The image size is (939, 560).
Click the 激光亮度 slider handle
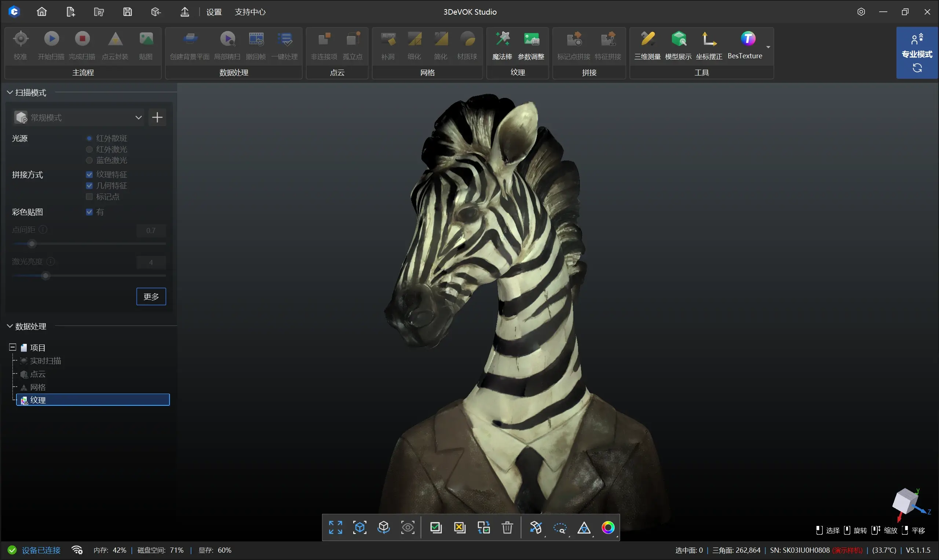[46, 276]
